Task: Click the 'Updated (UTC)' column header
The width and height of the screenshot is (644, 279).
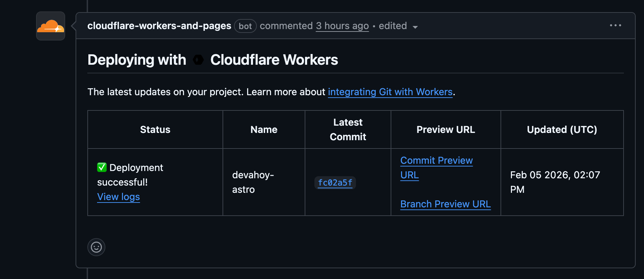Action: click(x=562, y=129)
